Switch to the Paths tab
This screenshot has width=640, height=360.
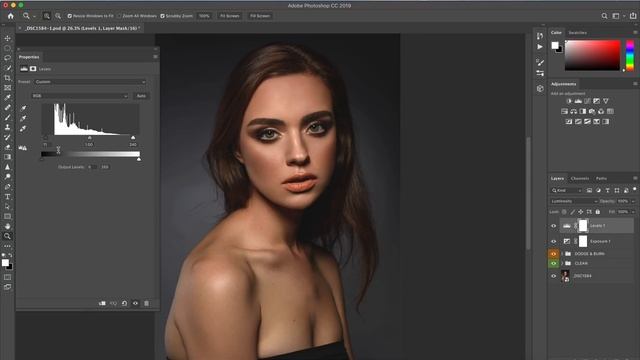point(601,178)
